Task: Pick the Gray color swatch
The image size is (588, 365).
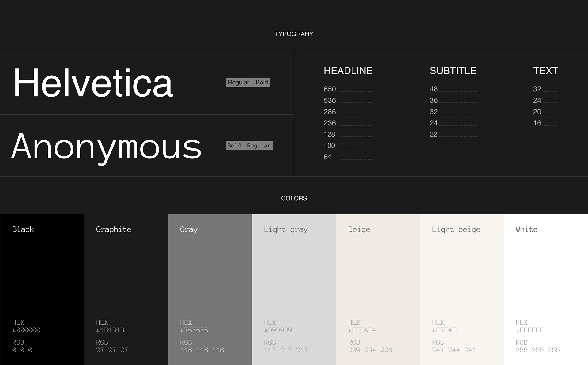Action: pos(210,275)
